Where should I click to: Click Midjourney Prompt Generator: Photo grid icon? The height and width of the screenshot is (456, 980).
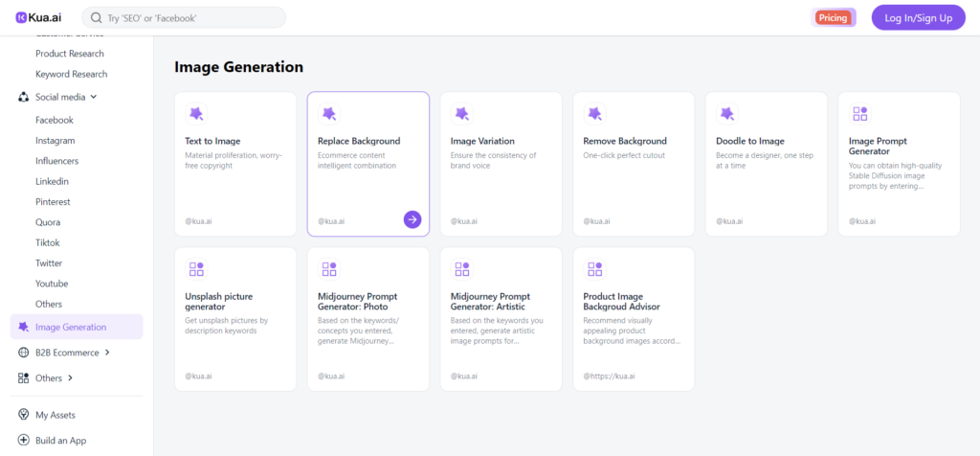coord(329,269)
